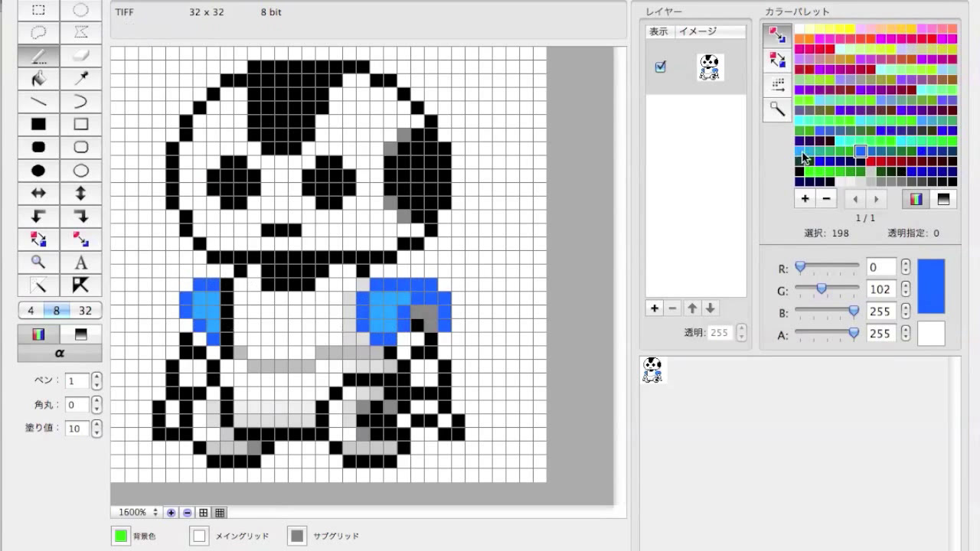Select the elliptical selection tool
Screen dimensions: 980x551
click(80, 11)
